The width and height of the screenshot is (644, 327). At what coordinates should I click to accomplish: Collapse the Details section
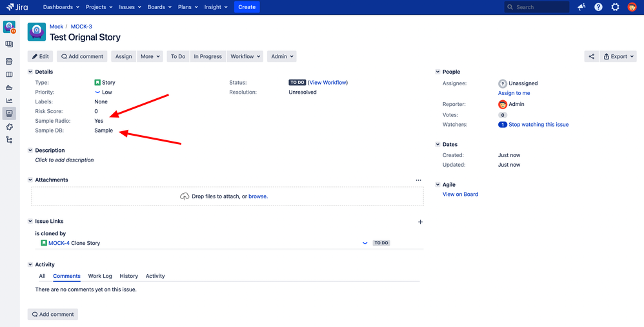click(x=30, y=72)
